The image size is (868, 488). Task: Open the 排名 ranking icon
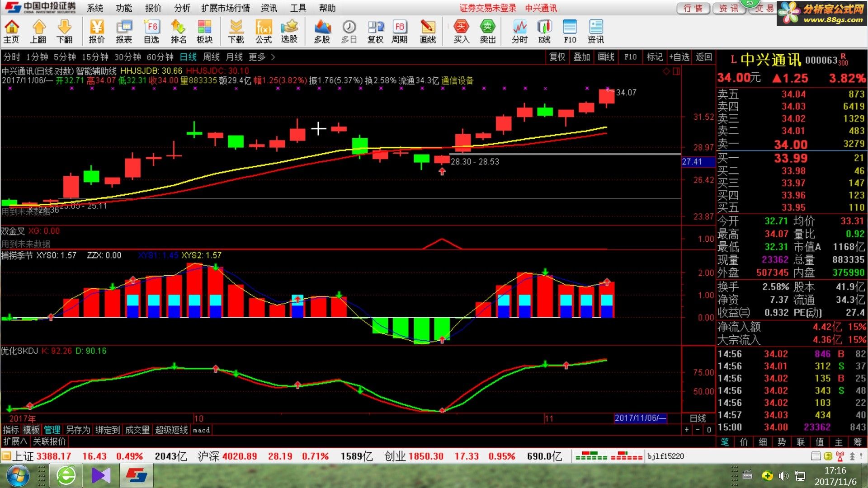pyautogui.click(x=179, y=32)
